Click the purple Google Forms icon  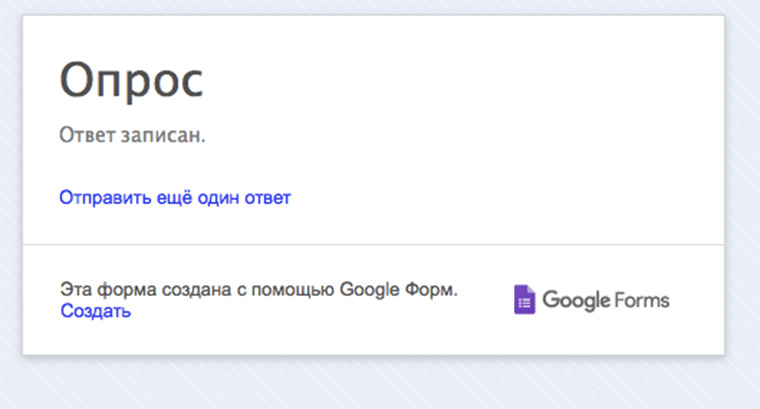[524, 299]
